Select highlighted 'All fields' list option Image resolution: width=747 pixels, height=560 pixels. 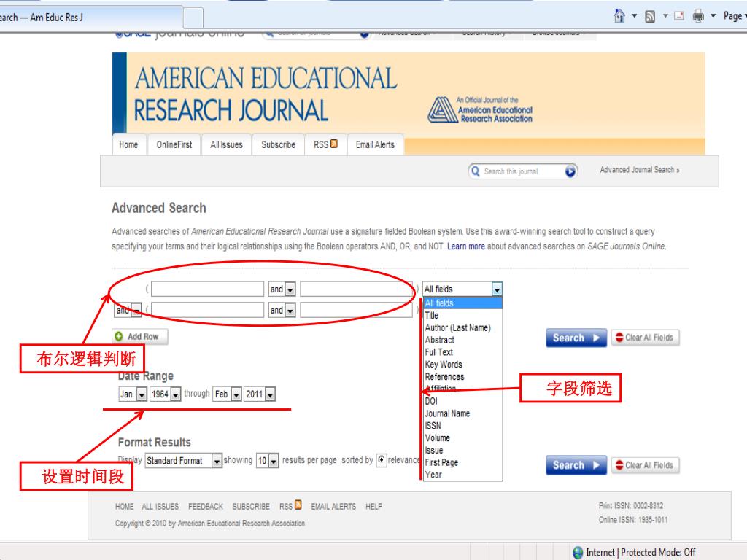(463, 303)
